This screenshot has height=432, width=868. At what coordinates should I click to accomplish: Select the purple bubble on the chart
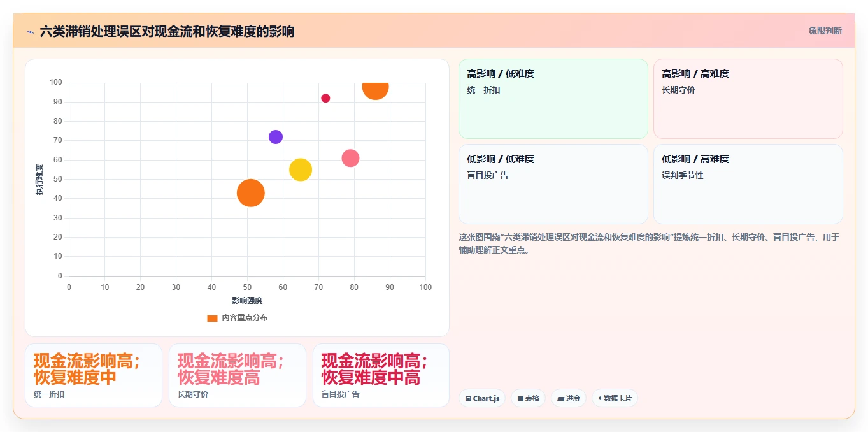pos(276,137)
